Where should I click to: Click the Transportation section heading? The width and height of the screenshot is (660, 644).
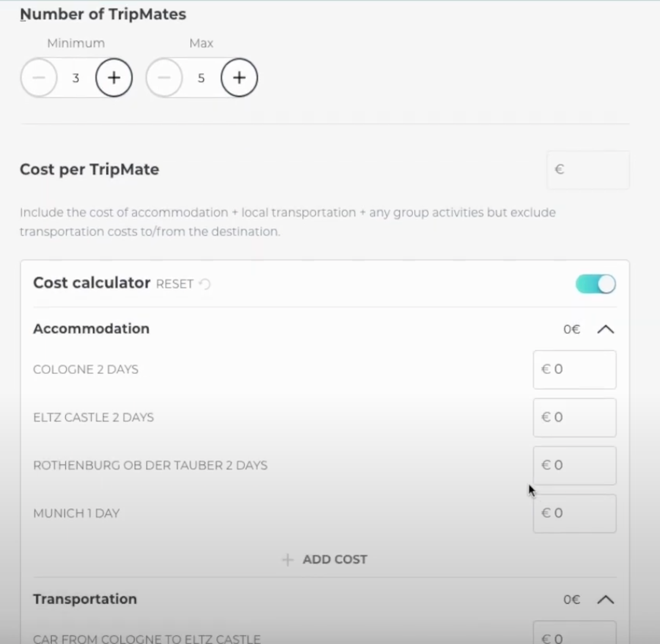85,599
